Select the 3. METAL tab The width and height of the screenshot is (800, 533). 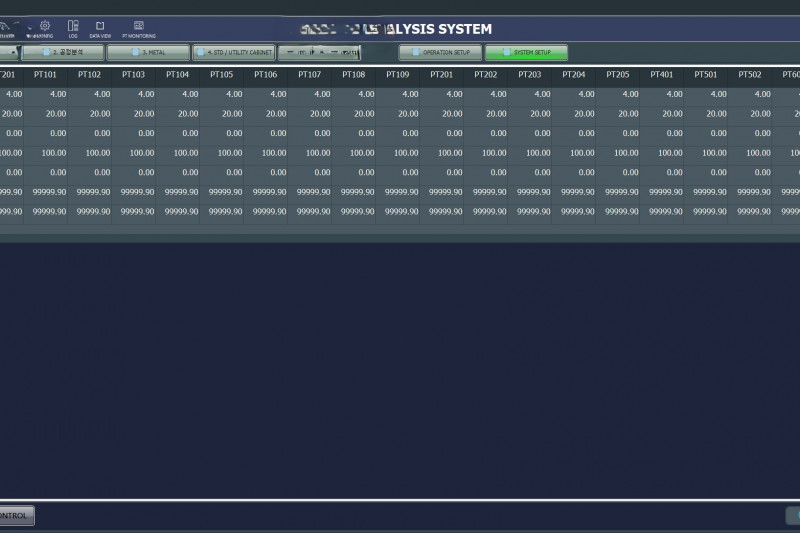pos(147,52)
